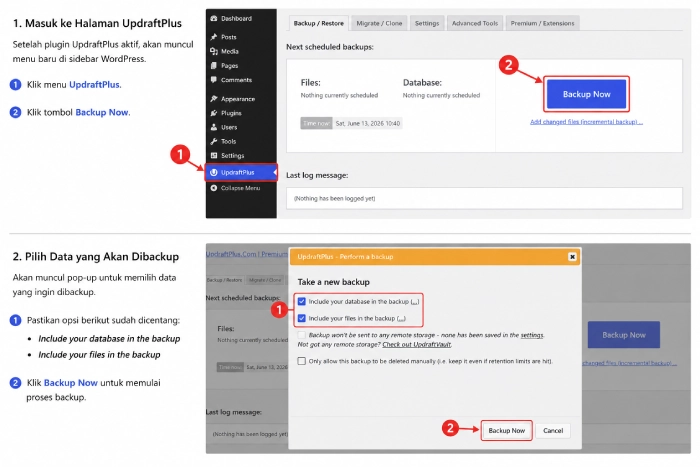Click the Comments speech bubble icon
The height and width of the screenshot is (467, 700).
click(x=214, y=80)
